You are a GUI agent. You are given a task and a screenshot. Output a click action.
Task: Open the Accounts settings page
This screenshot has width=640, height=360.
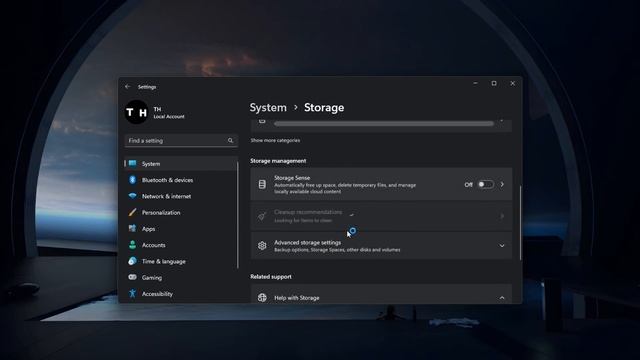181,245
